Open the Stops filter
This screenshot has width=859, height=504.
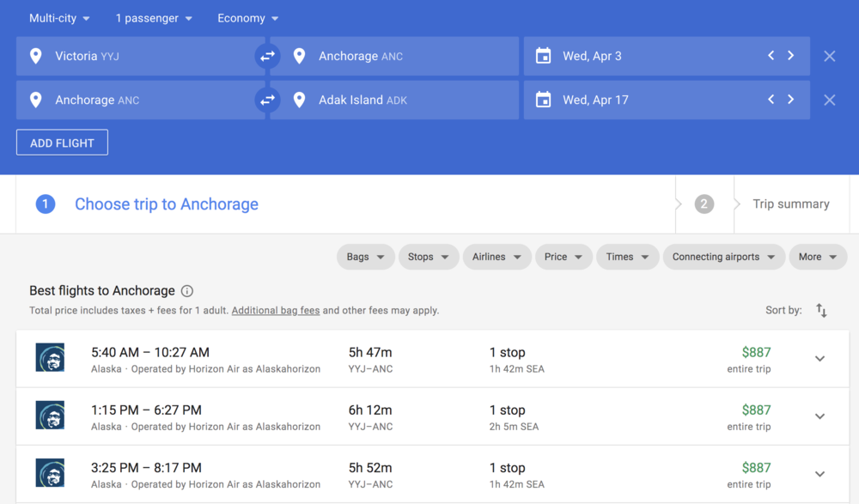[428, 257]
